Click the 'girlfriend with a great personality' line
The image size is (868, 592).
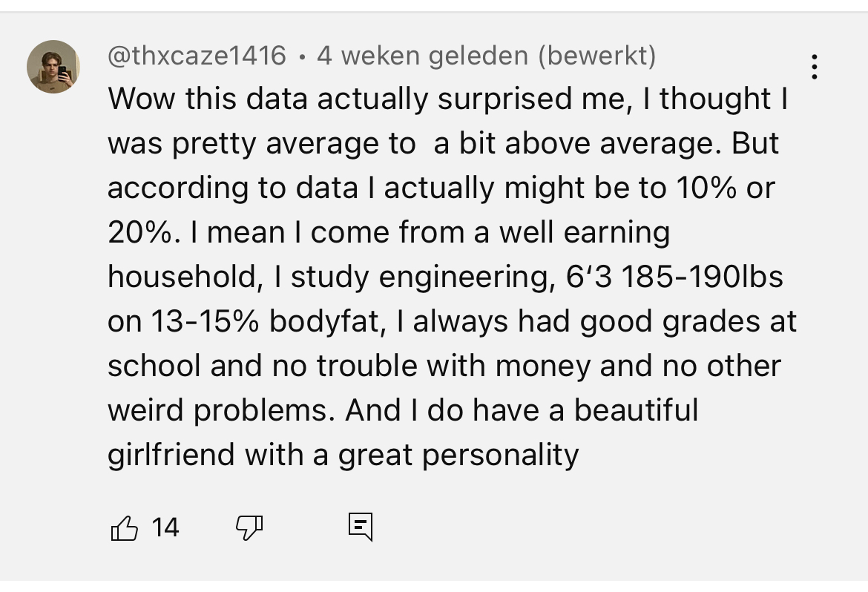(343, 455)
